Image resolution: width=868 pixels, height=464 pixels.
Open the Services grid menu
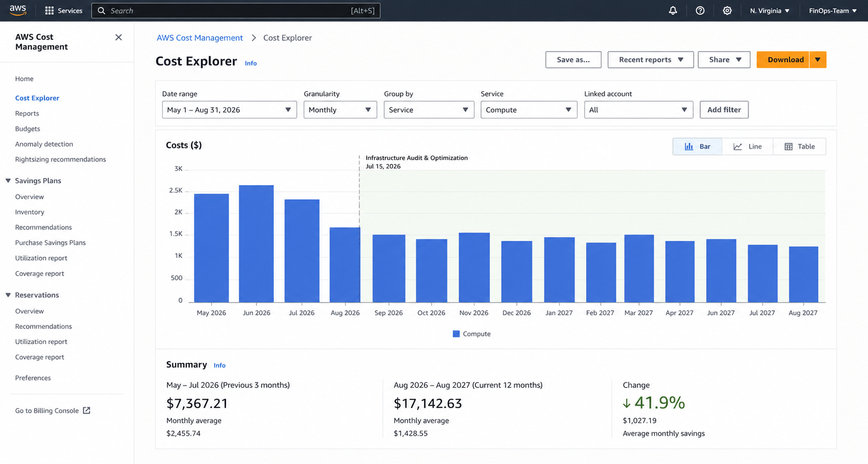pos(64,11)
